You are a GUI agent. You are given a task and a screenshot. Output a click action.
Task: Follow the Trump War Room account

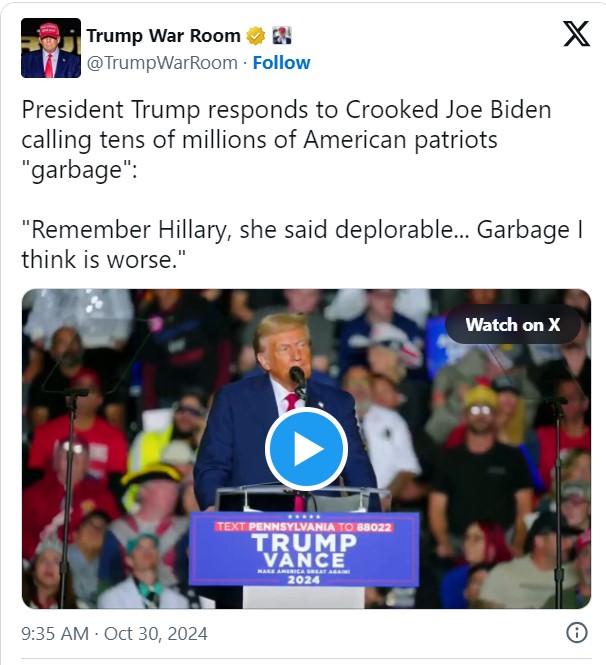[282, 63]
